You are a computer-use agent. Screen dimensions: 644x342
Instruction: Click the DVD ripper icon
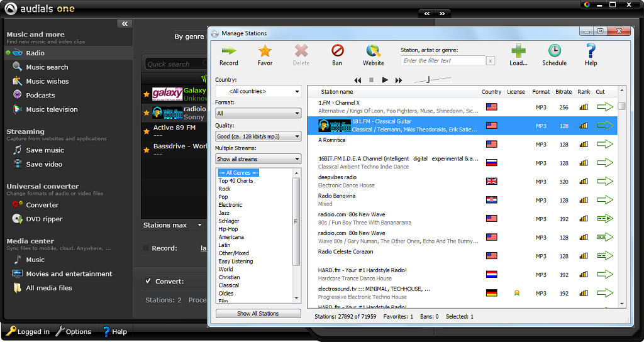pyautogui.click(x=17, y=218)
